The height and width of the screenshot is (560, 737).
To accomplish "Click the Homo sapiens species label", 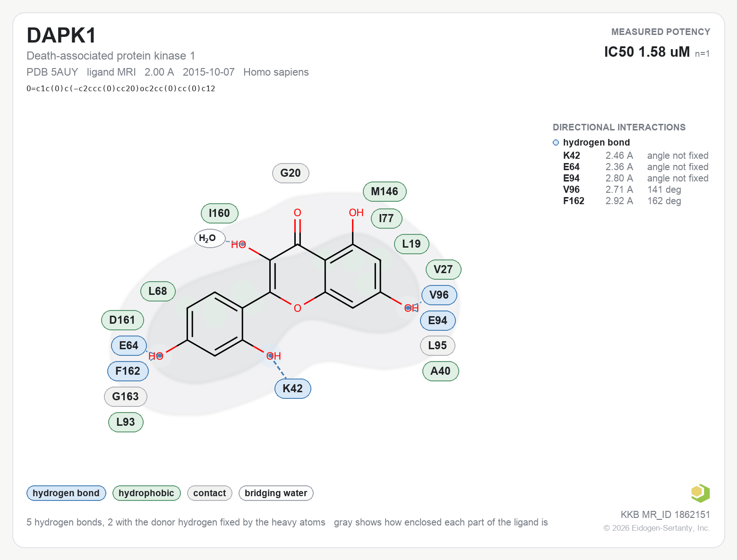I will [x=276, y=72].
